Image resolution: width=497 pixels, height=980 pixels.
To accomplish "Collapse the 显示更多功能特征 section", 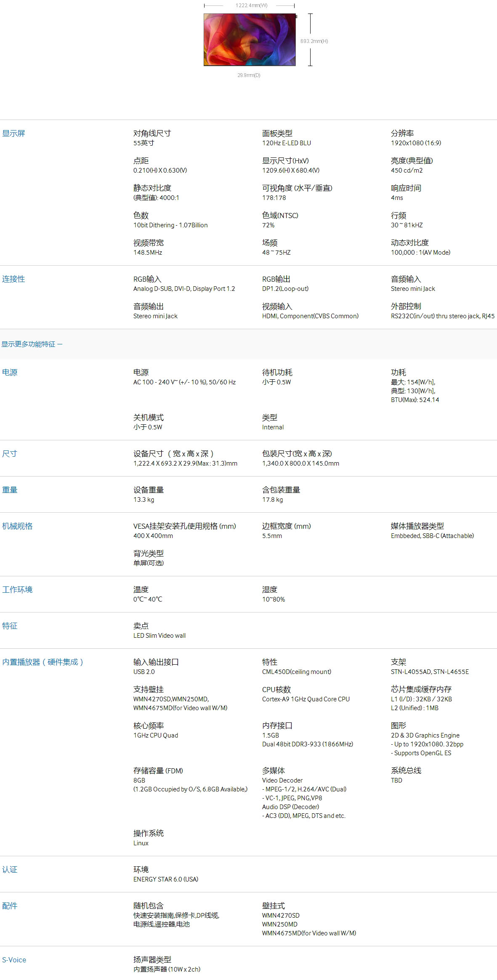I will (x=32, y=344).
